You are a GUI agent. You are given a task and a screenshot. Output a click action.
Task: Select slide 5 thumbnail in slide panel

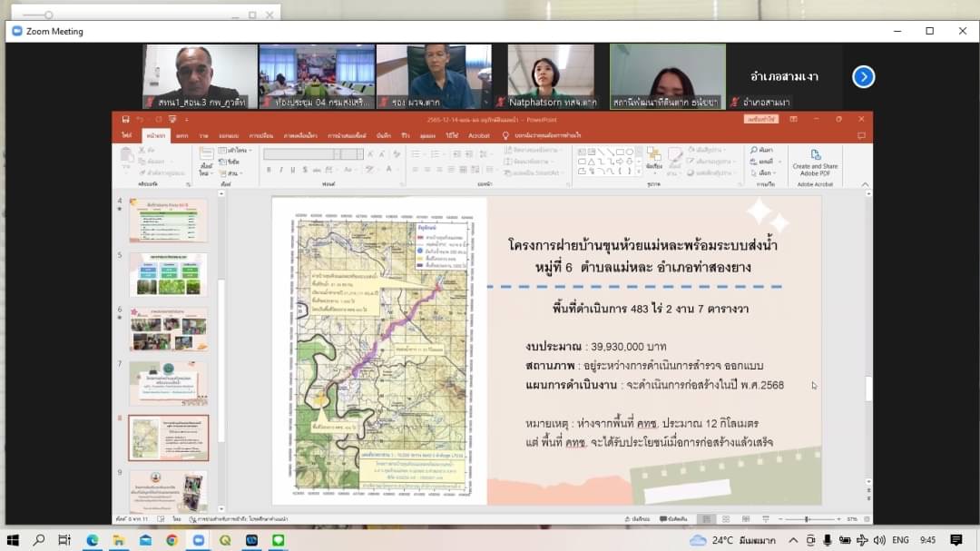click(x=168, y=274)
